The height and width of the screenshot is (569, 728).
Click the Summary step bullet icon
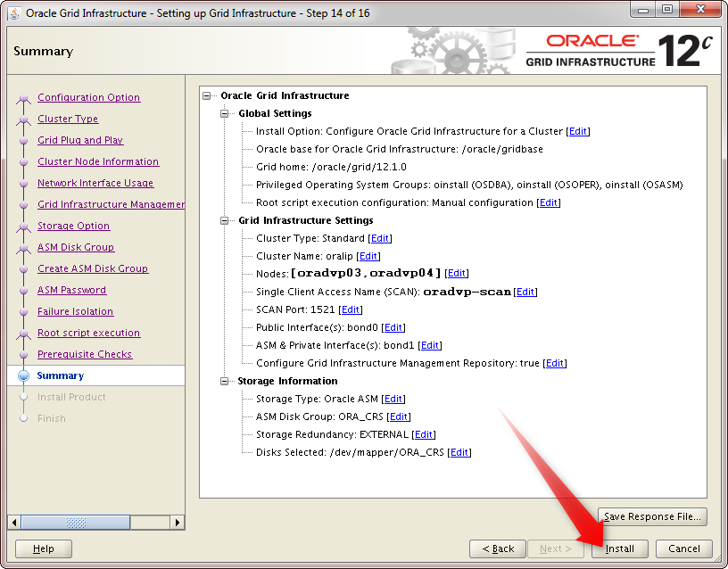23,375
